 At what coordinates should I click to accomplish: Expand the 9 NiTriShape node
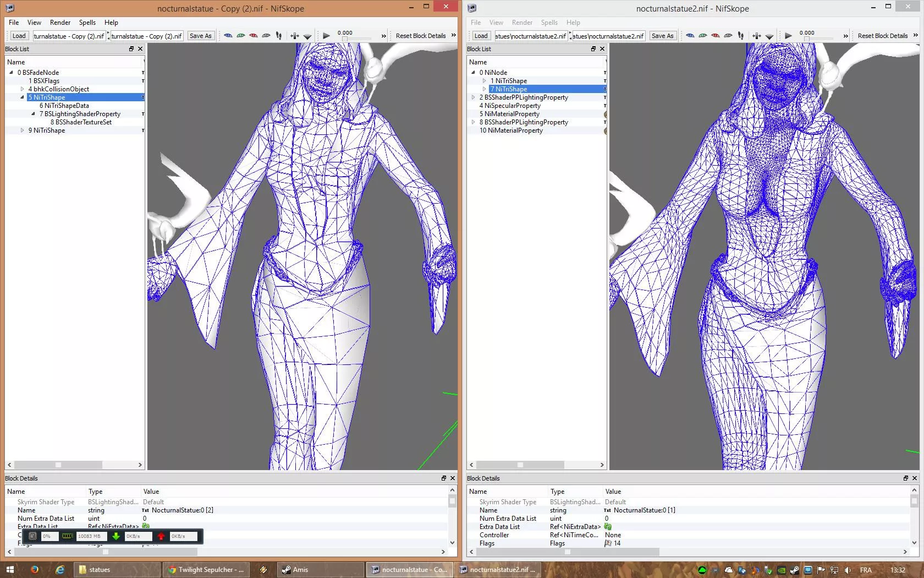pos(22,130)
